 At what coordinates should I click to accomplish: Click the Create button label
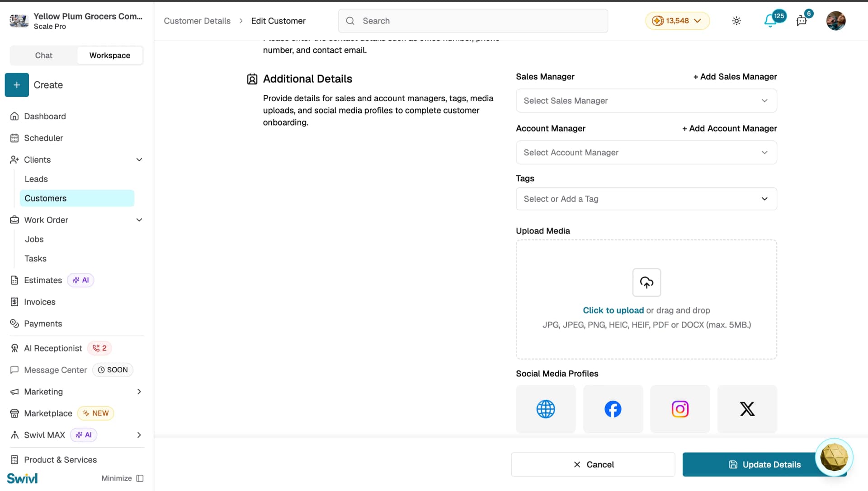pos(48,85)
